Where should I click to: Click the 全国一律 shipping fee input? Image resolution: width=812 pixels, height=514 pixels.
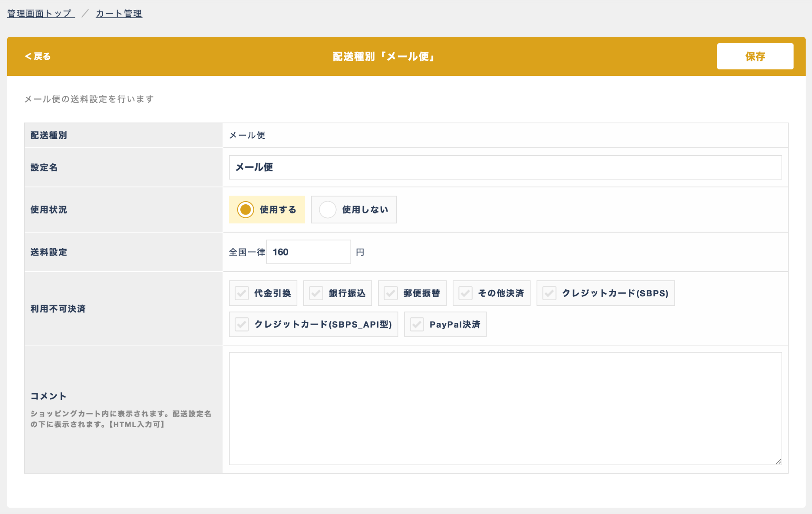coord(308,252)
